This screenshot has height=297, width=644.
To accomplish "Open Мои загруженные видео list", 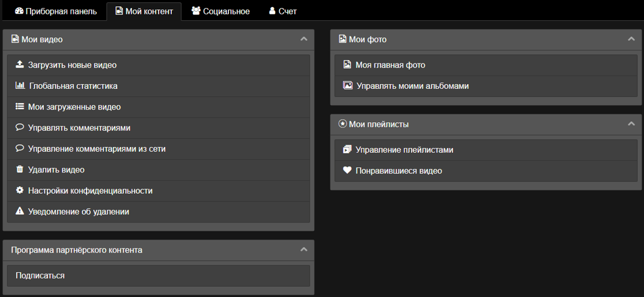I will click(159, 107).
